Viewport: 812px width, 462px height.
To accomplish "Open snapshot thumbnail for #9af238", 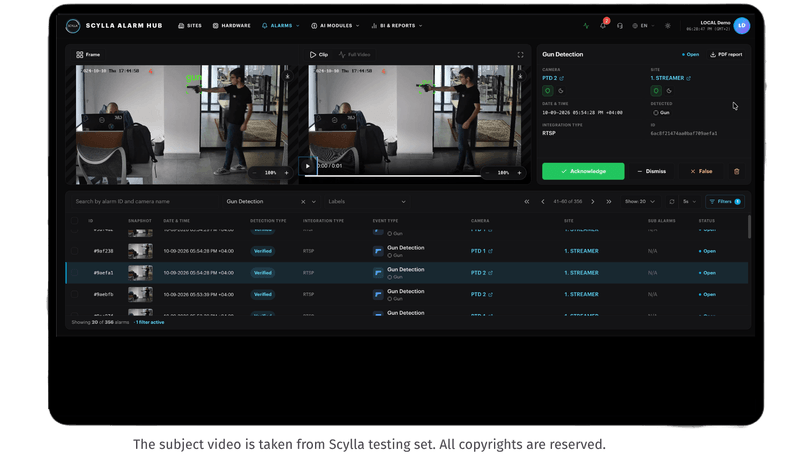I will [140, 251].
